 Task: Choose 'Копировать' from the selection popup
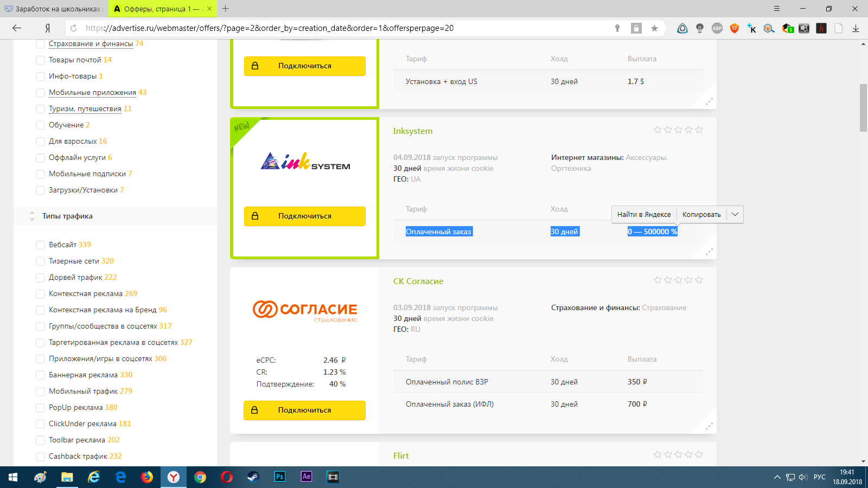click(701, 214)
